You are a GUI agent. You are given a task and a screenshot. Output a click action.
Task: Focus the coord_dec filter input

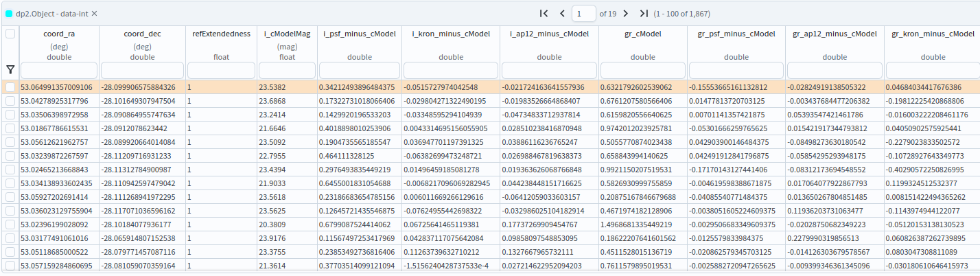click(x=142, y=70)
